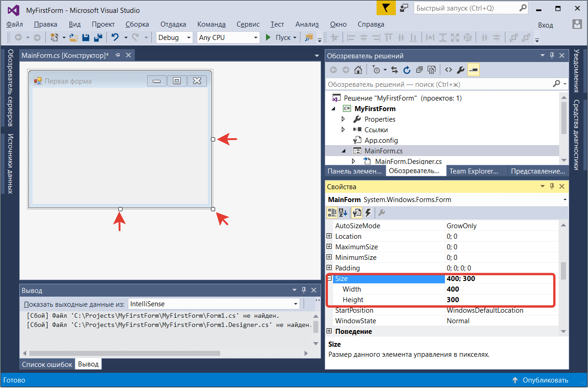Collapse the Size property
The width and height of the screenshot is (588, 388).
(329, 278)
